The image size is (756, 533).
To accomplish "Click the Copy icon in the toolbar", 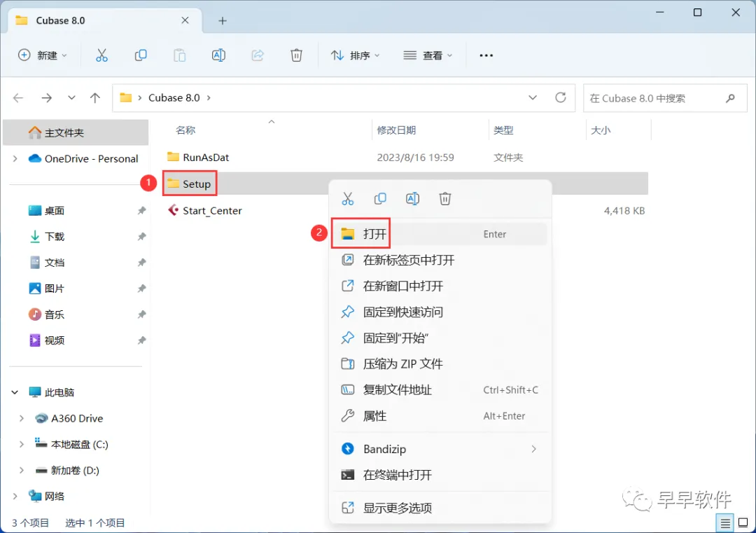I will point(141,55).
